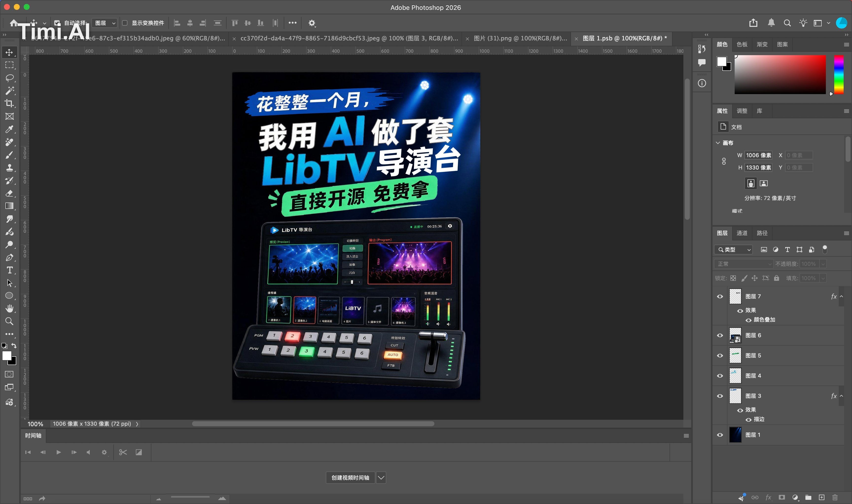Switch to the 调整 tab
The image size is (852, 504).
click(742, 111)
